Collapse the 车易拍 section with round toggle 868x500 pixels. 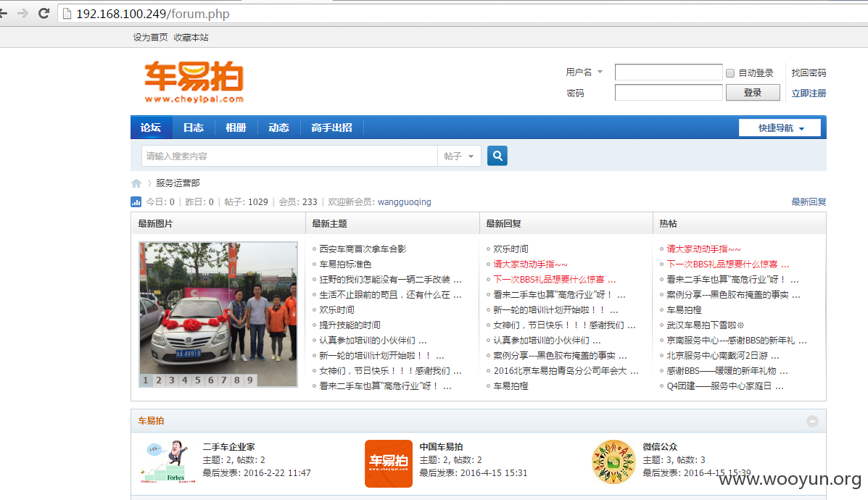point(812,421)
